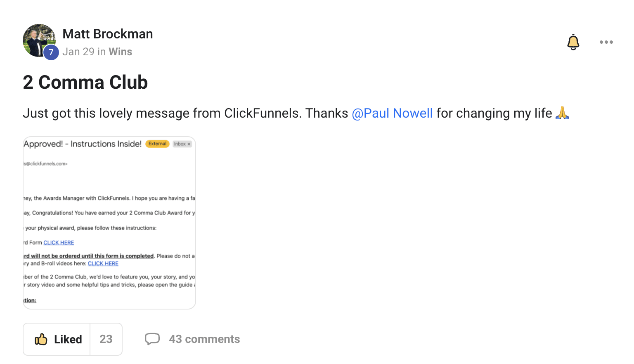Image resolution: width=634 pixels, height=364 pixels.
Task: Click Matt Brockman's profile avatar
Action: 39,40
